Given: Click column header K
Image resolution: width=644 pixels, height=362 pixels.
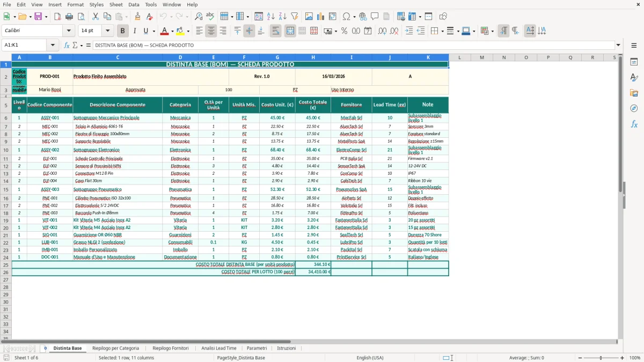Looking at the screenshot, I should click(428, 57).
